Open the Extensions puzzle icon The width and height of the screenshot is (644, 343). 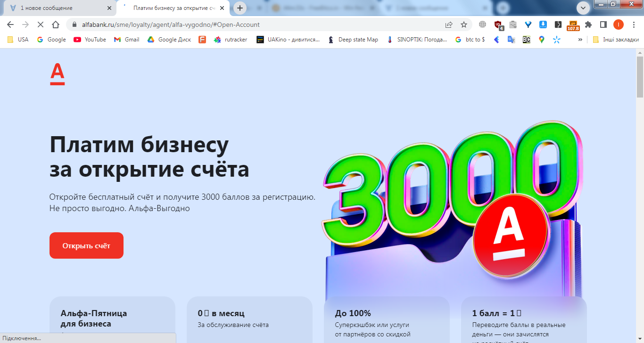click(x=588, y=24)
